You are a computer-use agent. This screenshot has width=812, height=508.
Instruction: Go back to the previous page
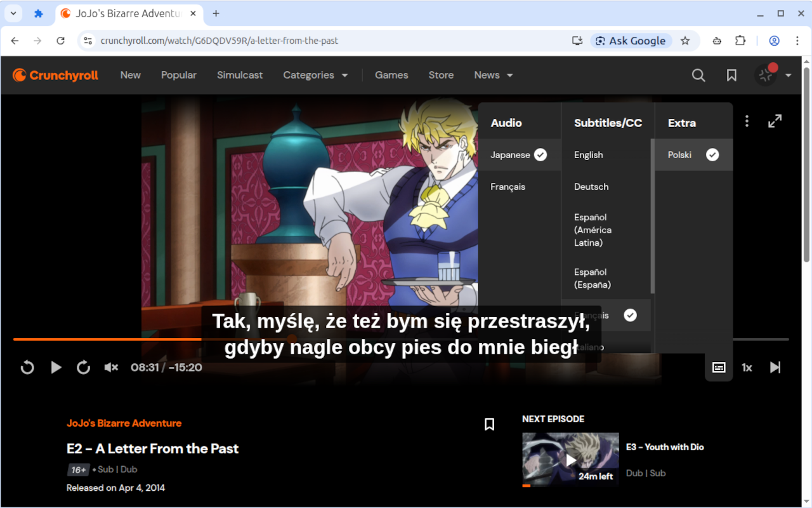click(x=15, y=41)
